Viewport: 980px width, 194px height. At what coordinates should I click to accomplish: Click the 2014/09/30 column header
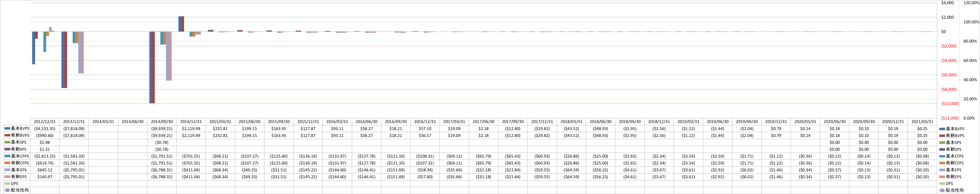pyautogui.click(x=162, y=122)
